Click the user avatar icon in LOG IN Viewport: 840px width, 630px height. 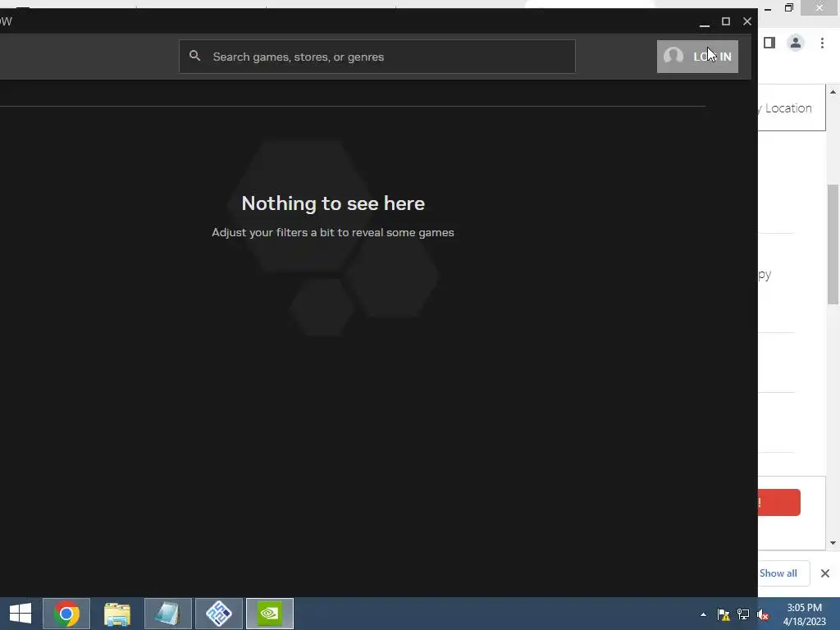click(673, 57)
